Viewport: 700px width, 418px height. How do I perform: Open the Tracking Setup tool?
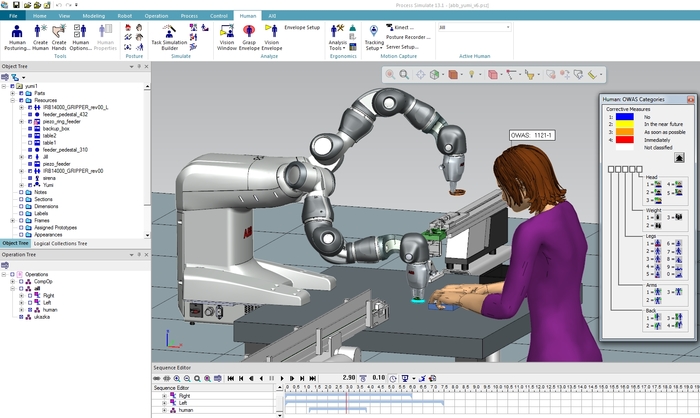(x=374, y=37)
